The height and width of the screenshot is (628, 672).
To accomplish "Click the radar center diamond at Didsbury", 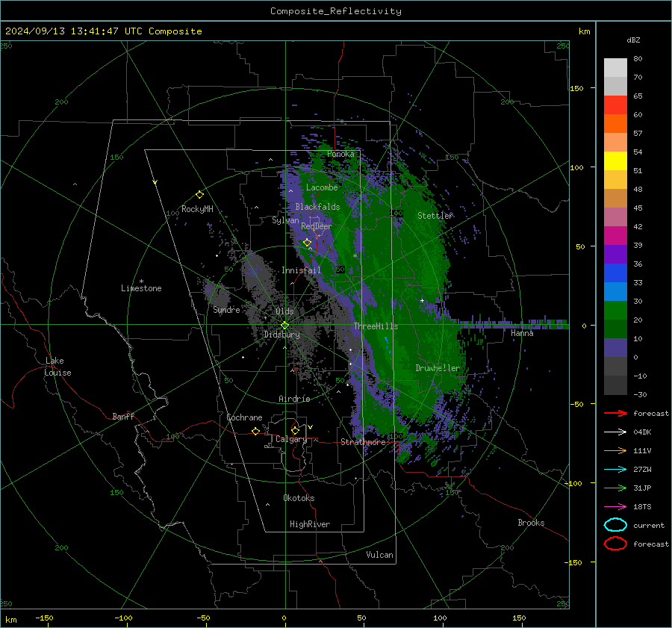I will [284, 326].
